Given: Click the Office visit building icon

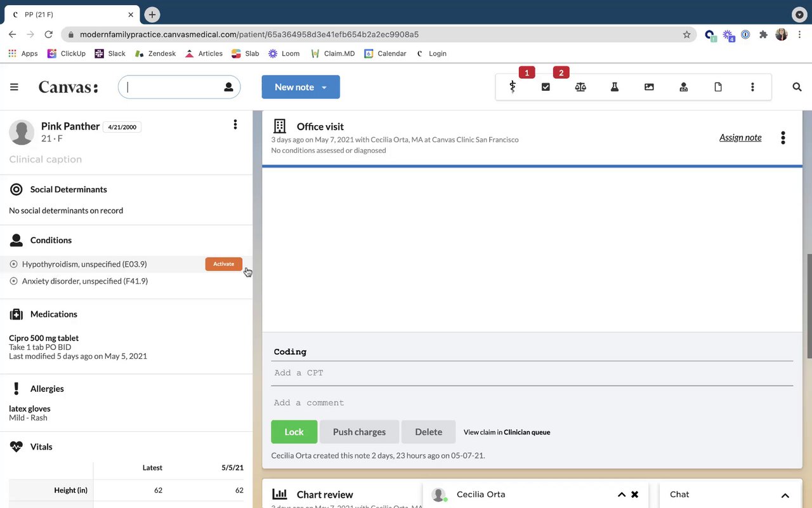Looking at the screenshot, I should (x=279, y=126).
